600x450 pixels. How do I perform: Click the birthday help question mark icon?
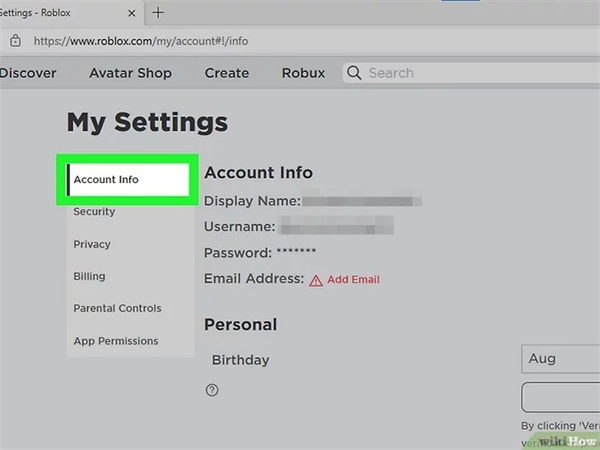point(212,390)
